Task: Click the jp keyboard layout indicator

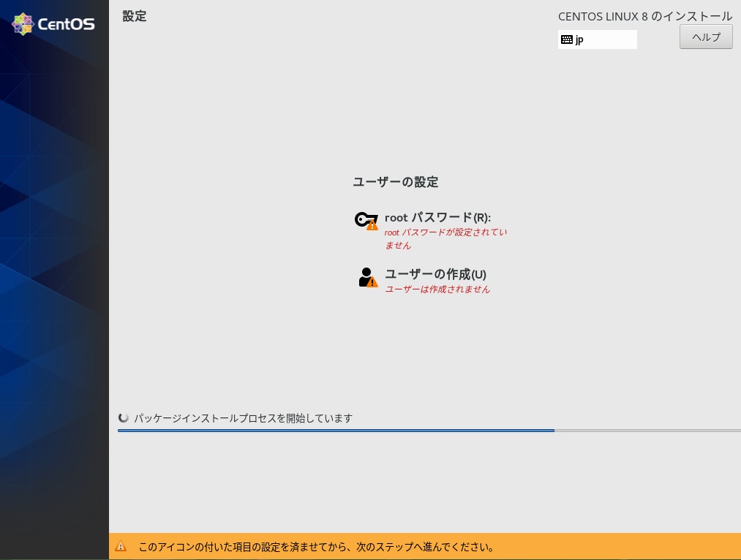Action: [598, 39]
